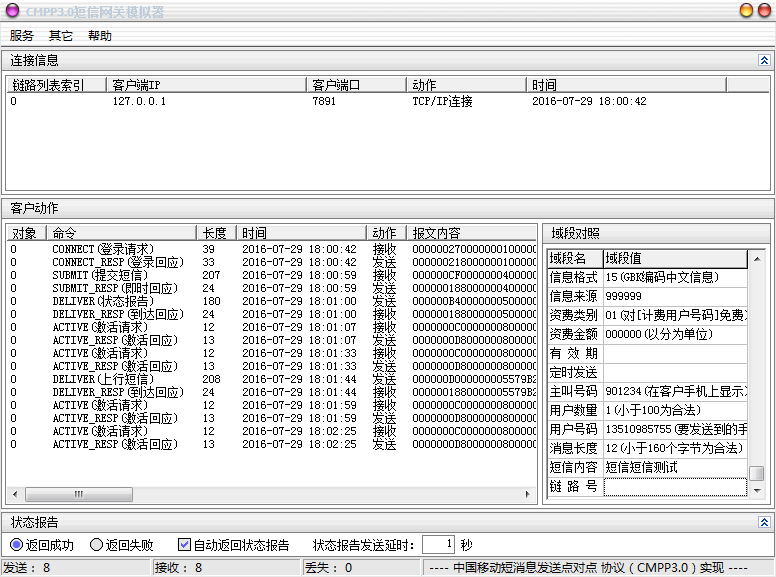Screen dimensions: 776x577
Task: Click left arrow of the horizontal scrollbar
Action: click(13, 495)
